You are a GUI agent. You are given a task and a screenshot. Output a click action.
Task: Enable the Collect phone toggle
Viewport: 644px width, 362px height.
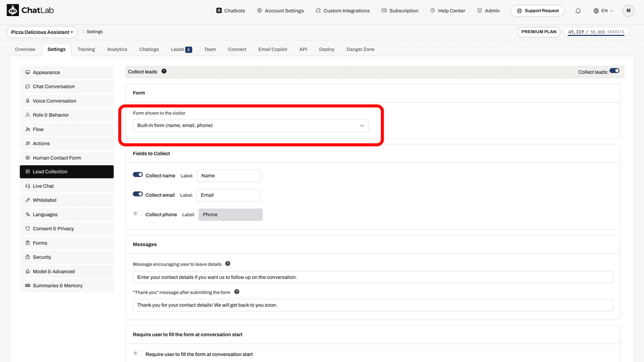138,213
